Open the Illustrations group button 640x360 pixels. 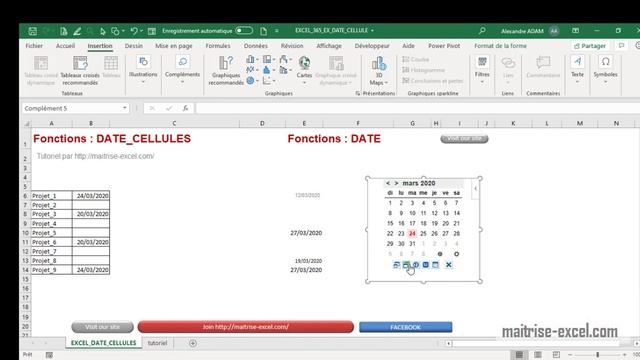tap(143, 70)
